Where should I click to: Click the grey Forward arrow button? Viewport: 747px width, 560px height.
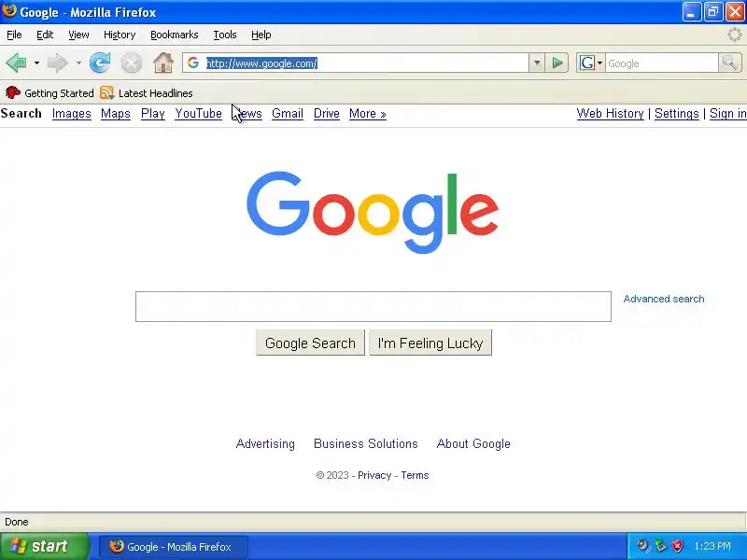(58, 63)
